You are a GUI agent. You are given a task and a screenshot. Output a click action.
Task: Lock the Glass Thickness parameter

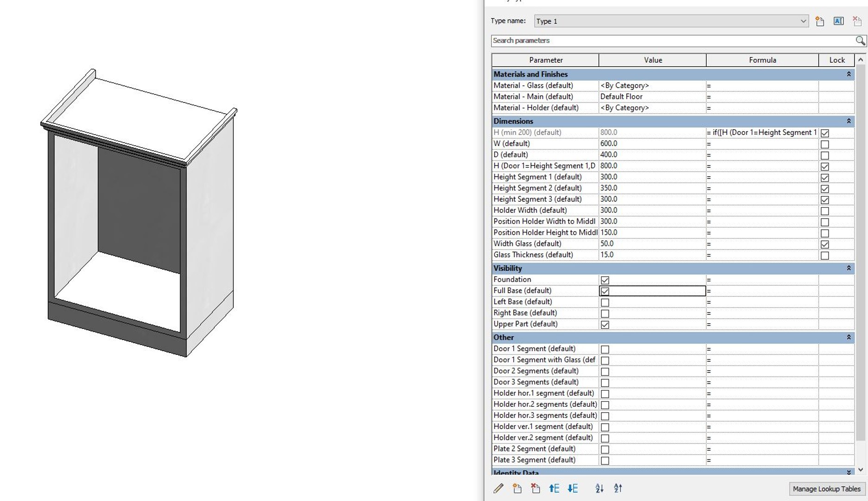click(824, 256)
